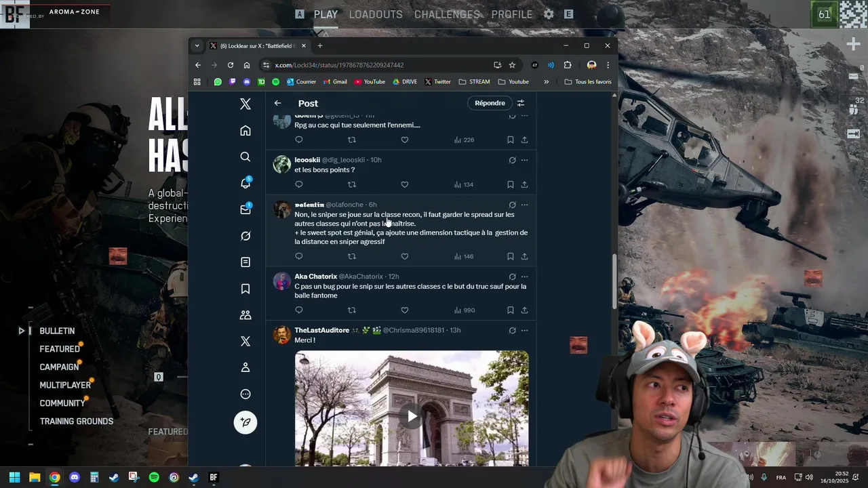Open Lists icon in X sidebar
Screen dimensions: 868x488
245,262
